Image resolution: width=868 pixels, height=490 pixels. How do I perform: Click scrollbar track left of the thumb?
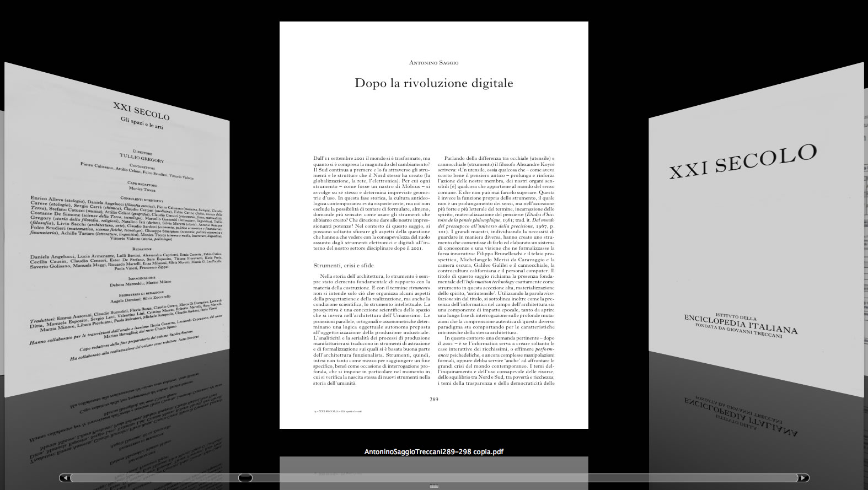click(x=154, y=478)
